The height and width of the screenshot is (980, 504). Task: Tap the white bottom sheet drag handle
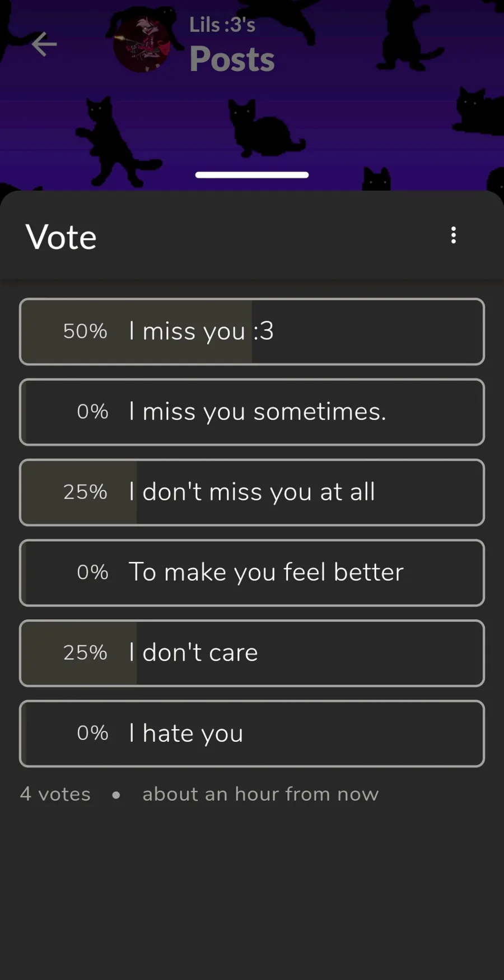coord(252,175)
